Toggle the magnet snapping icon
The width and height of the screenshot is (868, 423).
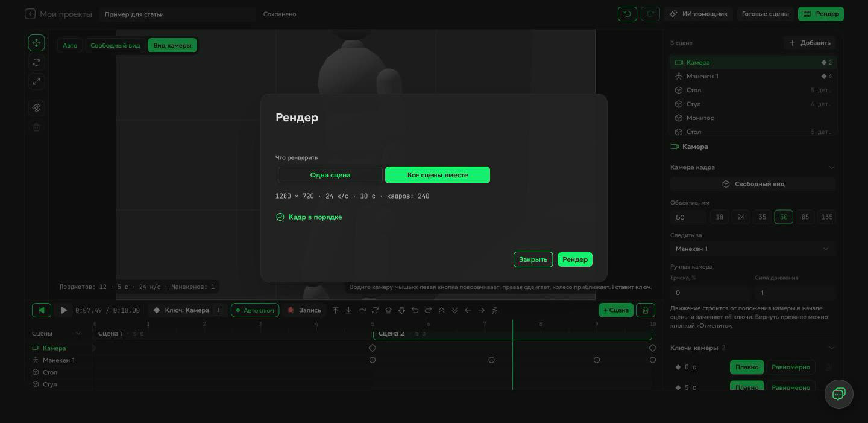(36, 108)
